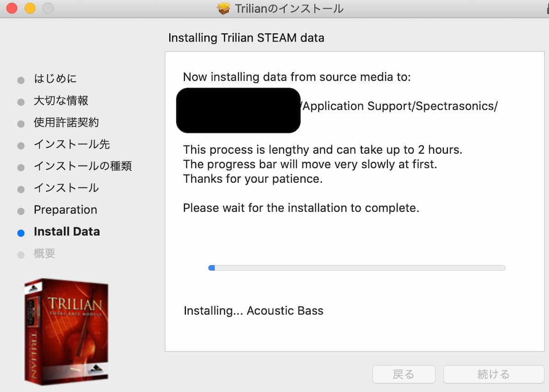Minimize the installer with the yellow button
The image size is (549, 392).
(x=30, y=8)
